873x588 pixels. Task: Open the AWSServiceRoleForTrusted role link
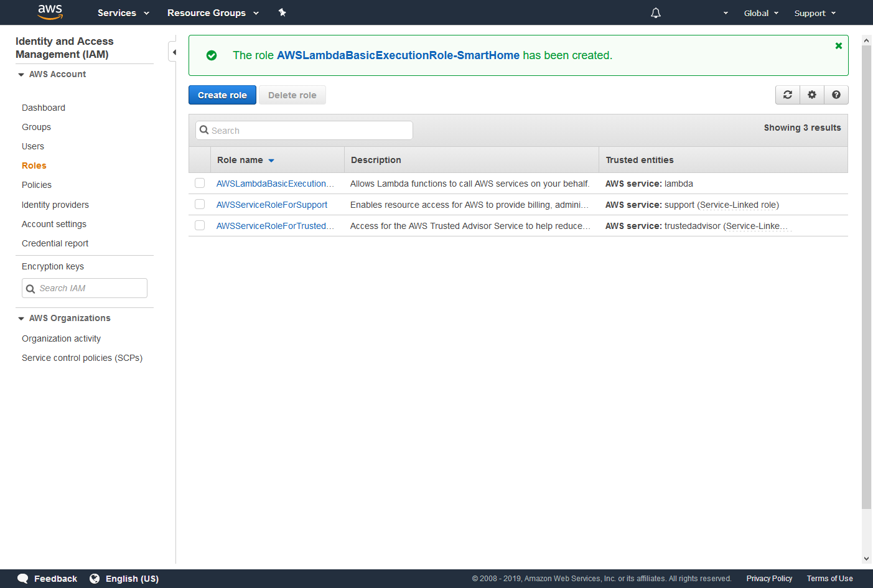(275, 226)
